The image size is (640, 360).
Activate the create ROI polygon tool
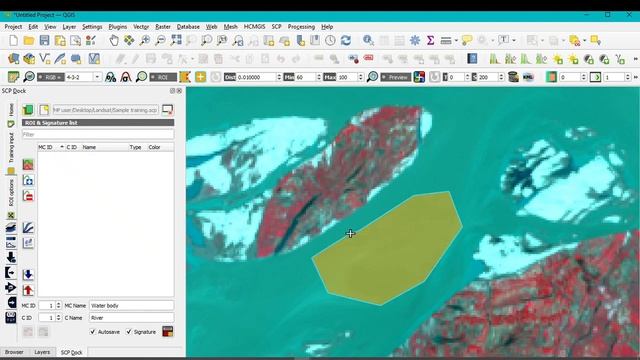pos(185,77)
